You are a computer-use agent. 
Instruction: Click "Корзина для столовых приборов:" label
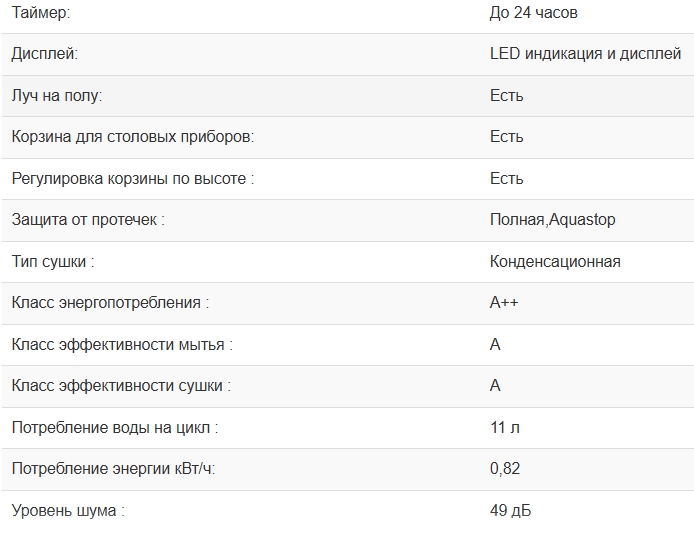(132, 137)
